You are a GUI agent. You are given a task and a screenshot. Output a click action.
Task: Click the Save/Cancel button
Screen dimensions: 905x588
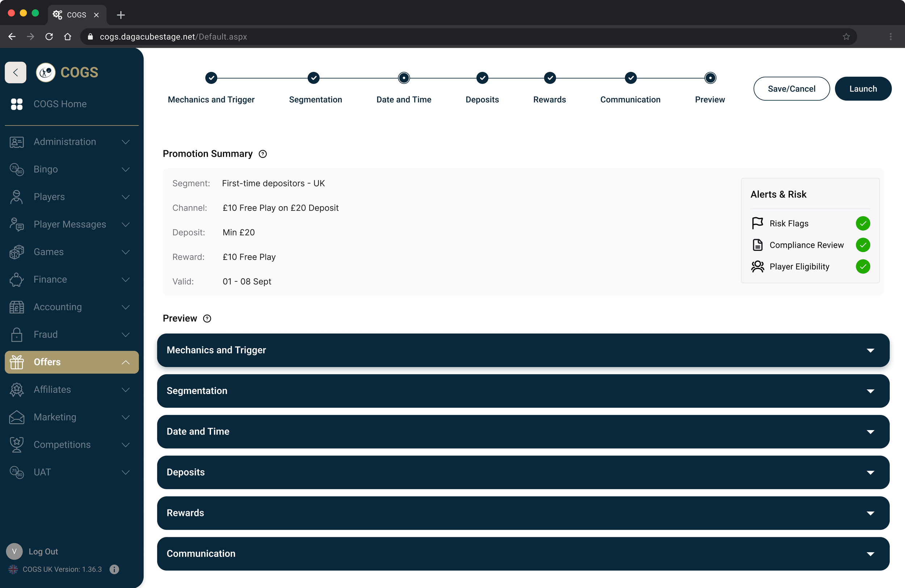[x=791, y=89]
